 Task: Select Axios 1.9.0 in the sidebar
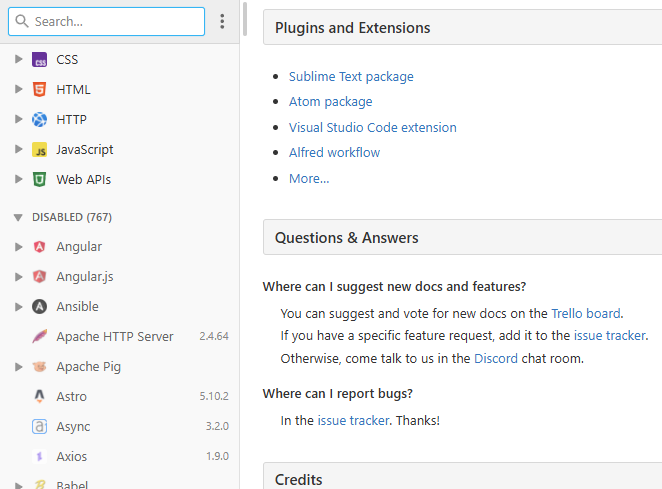[72, 457]
